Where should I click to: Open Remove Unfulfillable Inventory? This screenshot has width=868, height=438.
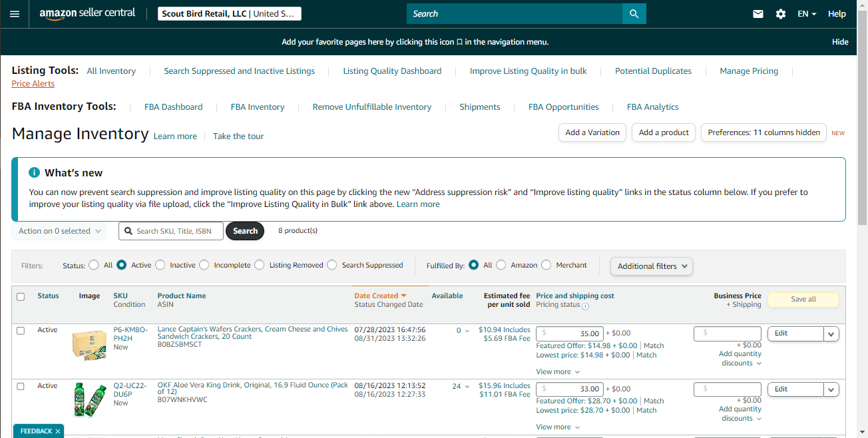pyautogui.click(x=372, y=107)
